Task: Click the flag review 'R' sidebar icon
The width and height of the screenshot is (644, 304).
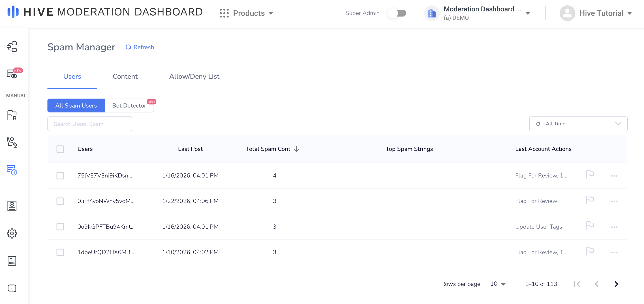Action: click(12, 115)
